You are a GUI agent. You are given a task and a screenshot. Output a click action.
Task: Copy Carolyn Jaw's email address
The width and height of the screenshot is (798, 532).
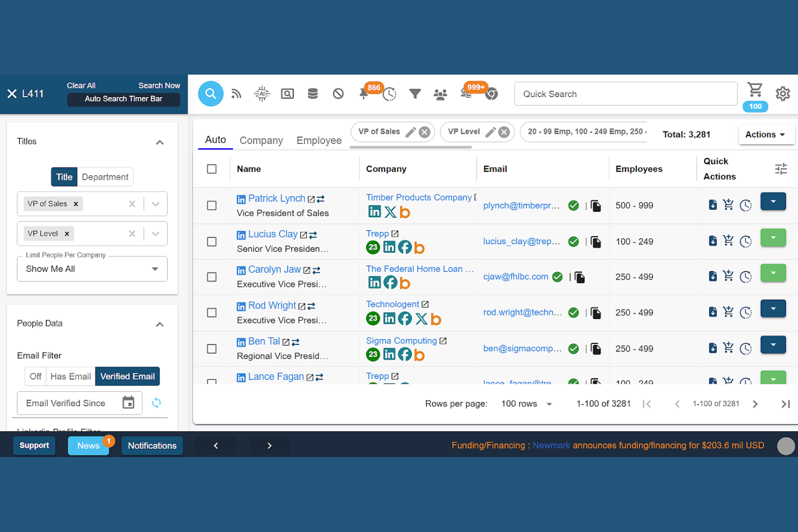[579, 277]
